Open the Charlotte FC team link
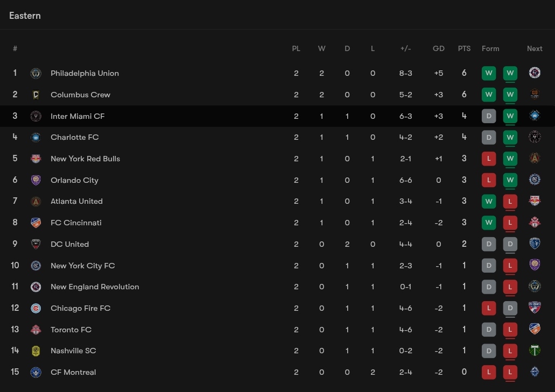 click(75, 137)
